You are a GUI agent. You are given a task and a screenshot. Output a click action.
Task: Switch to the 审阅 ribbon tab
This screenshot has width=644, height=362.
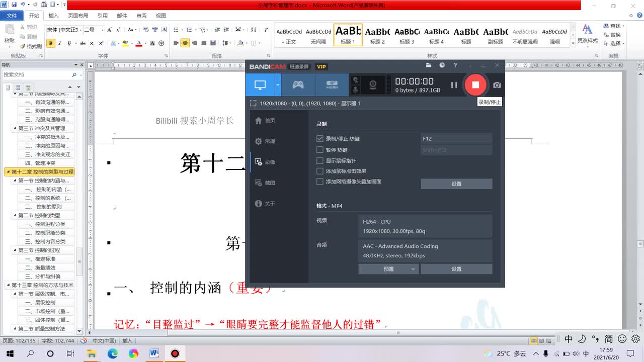[142, 16]
